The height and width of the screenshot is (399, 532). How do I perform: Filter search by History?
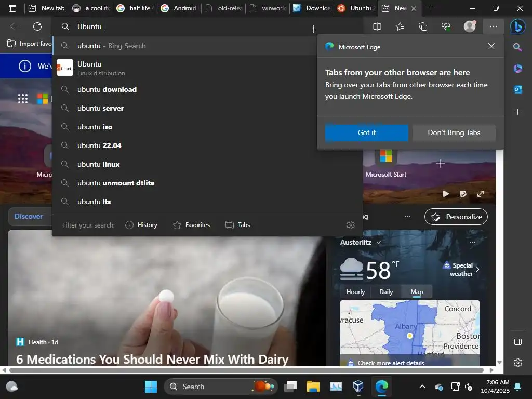[x=141, y=224]
